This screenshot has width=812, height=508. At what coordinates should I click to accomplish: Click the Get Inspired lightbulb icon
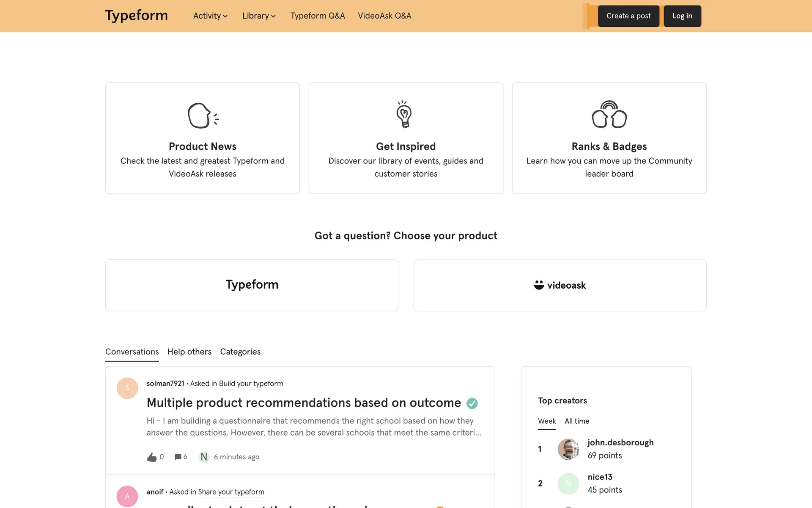click(404, 114)
